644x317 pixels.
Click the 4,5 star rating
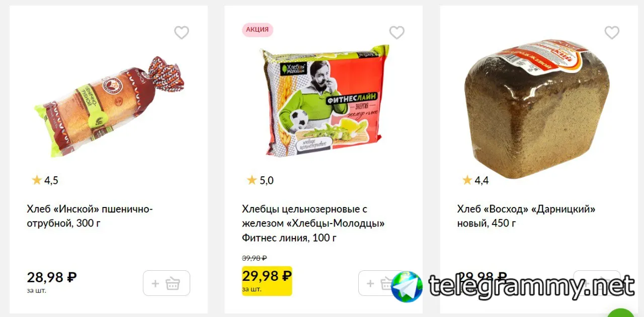45,180
